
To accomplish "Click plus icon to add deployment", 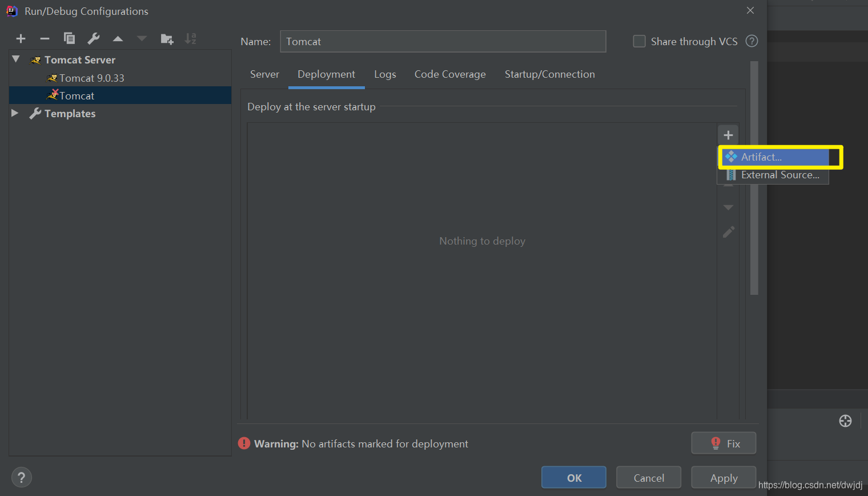I will pos(728,135).
